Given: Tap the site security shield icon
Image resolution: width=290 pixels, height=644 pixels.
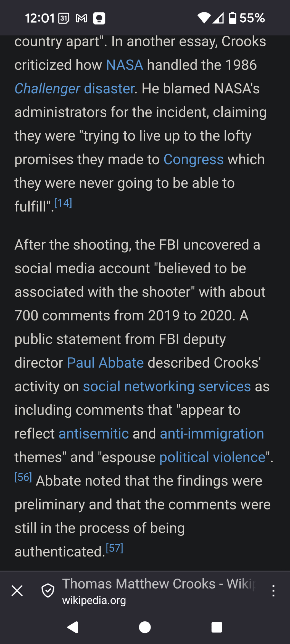Looking at the screenshot, I should (48, 591).
